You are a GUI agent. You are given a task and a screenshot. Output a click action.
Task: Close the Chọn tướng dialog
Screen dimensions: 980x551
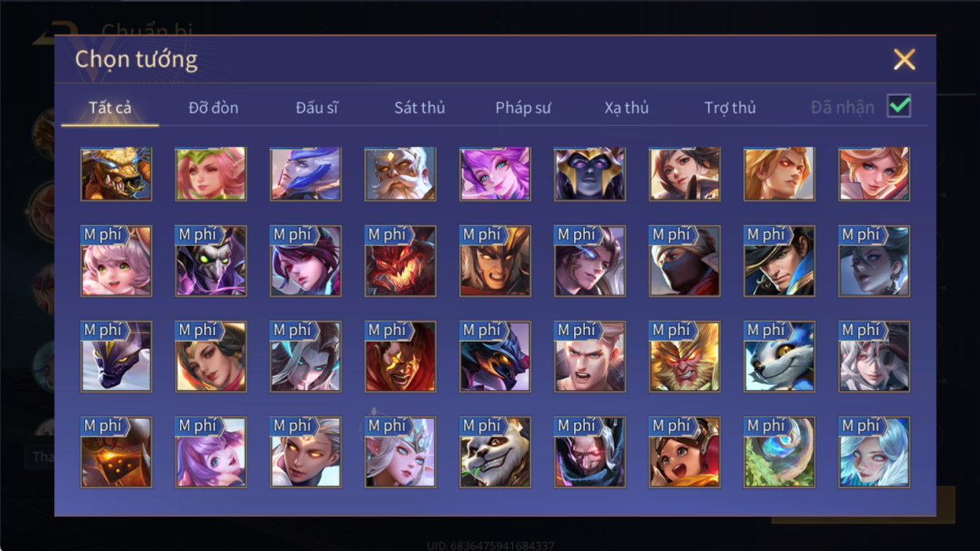pyautogui.click(x=905, y=59)
